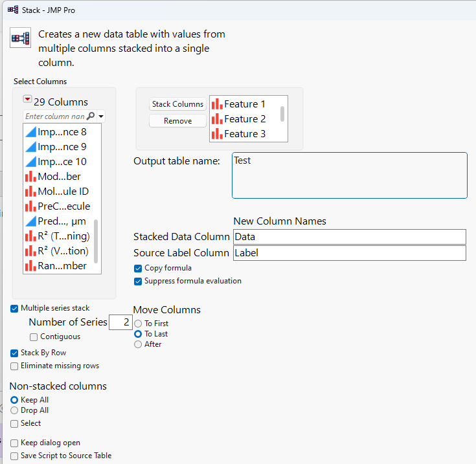
Task: Click the nominal icon of PreC...ecule
Action: pos(30,206)
